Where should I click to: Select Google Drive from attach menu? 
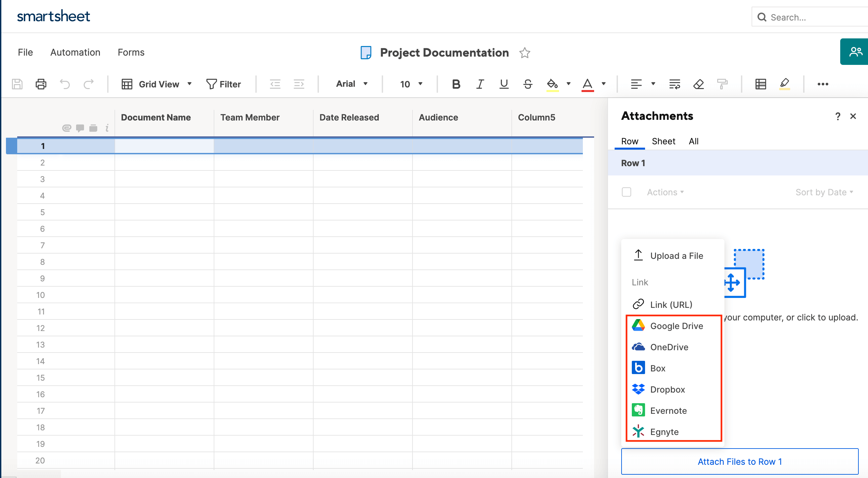676,326
